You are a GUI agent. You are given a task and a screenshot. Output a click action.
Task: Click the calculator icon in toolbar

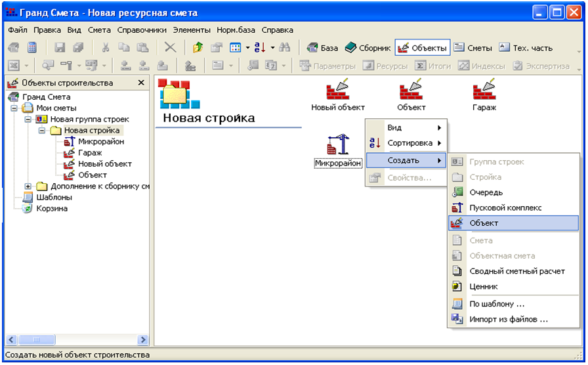click(32, 47)
